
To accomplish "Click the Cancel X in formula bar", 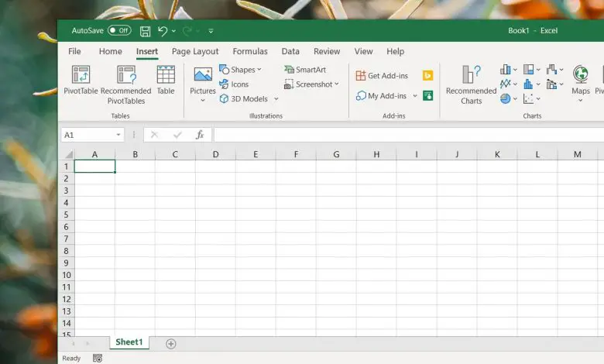I will click(x=154, y=135).
